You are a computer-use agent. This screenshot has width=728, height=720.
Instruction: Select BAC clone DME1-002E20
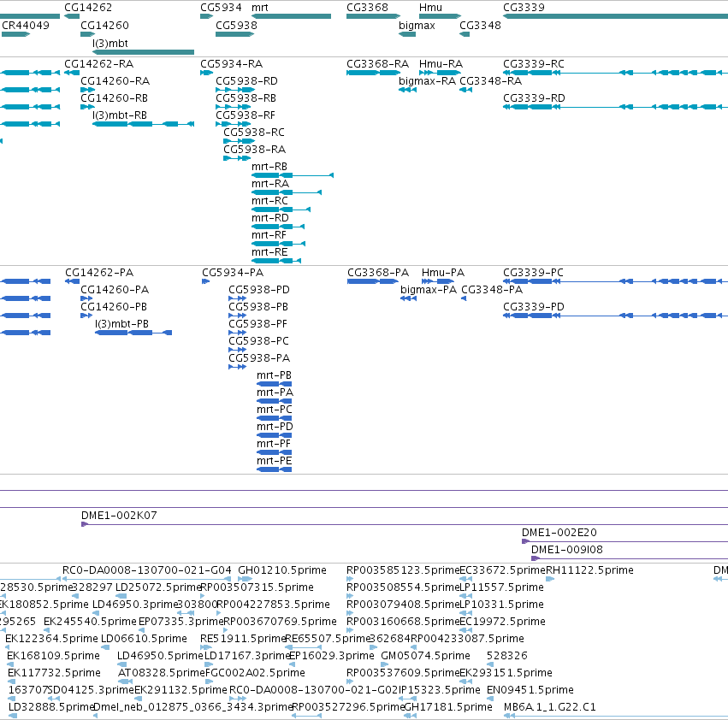pyautogui.click(x=625, y=542)
